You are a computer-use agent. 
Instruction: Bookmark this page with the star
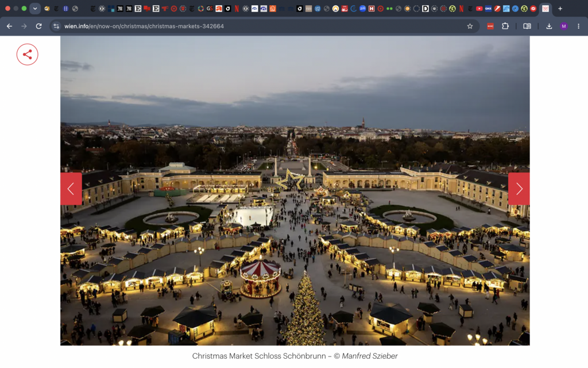tap(470, 26)
